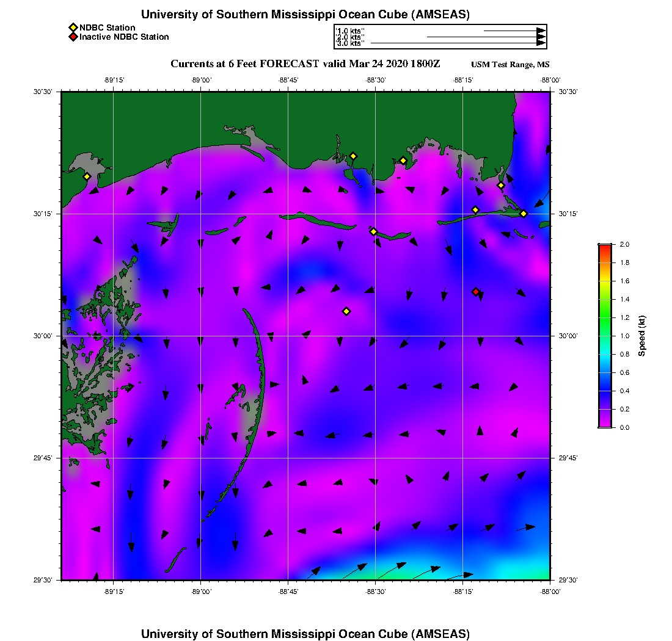The width and height of the screenshot is (672, 641).
Task: Click the 'USM Test Range, MS' label
Action: coord(510,65)
